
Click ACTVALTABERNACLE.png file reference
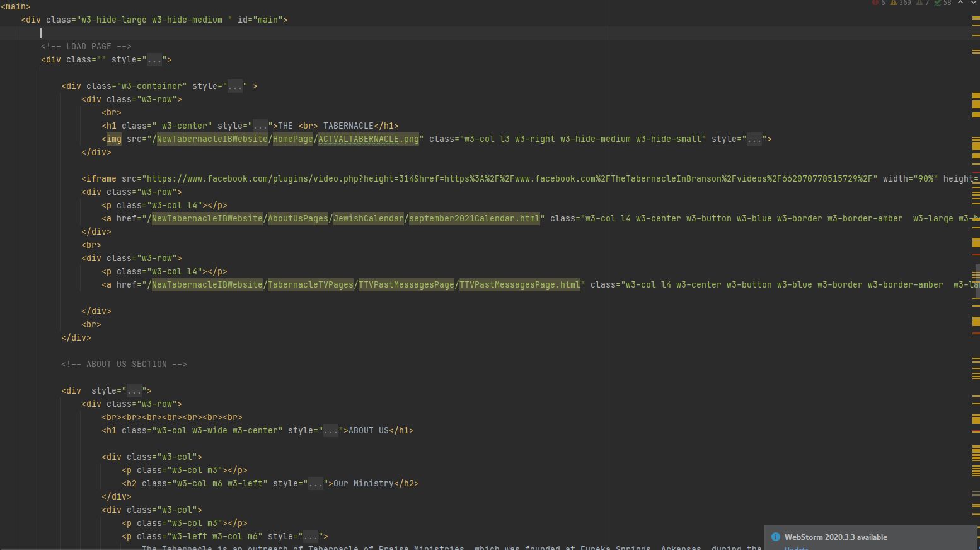coord(369,139)
